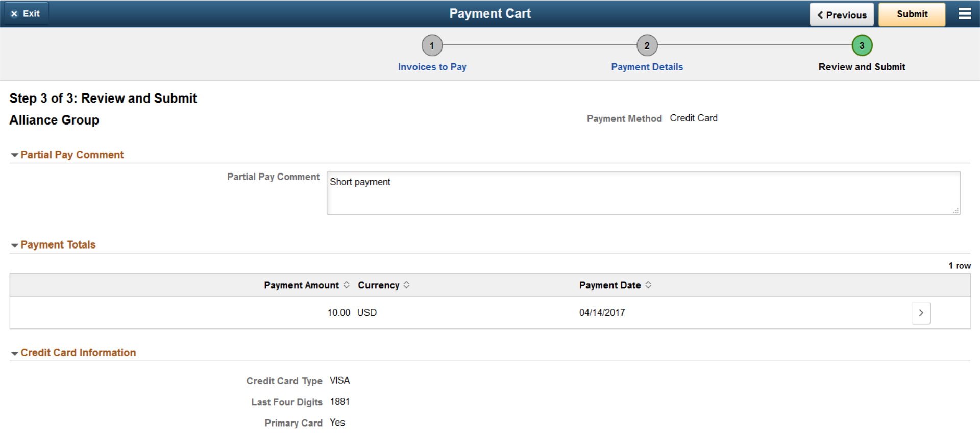Go back with the Previous button

842,14
